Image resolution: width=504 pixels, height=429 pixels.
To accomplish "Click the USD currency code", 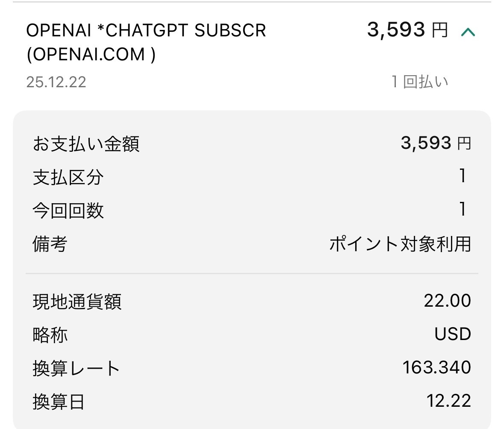I will (453, 334).
